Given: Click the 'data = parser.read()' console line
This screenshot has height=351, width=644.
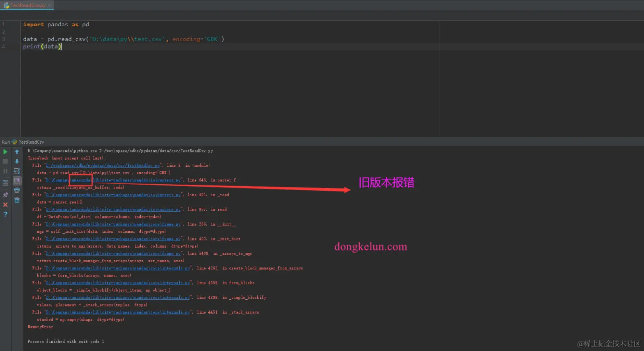Looking at the screenshot, I should [x=60, y=202].
